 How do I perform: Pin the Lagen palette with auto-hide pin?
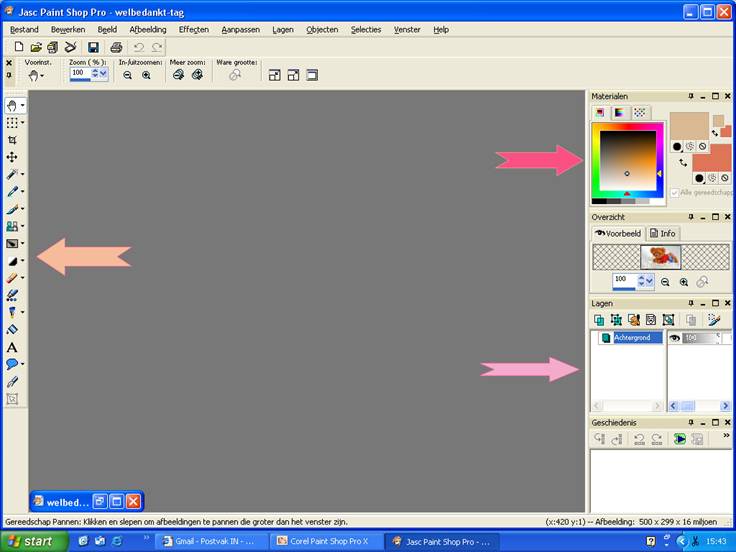(691, 303)
